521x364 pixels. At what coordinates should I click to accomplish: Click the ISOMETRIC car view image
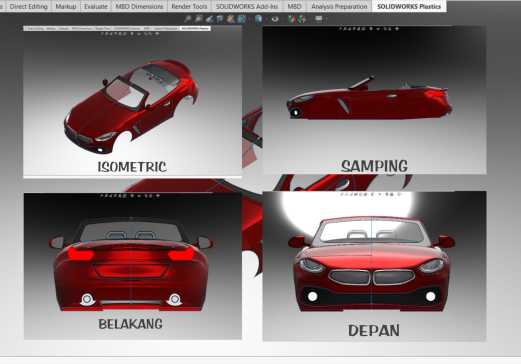click(132, 102)
